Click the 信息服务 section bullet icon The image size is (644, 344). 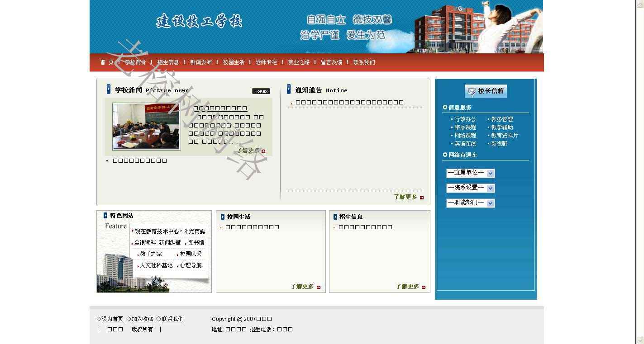(445, 108)
